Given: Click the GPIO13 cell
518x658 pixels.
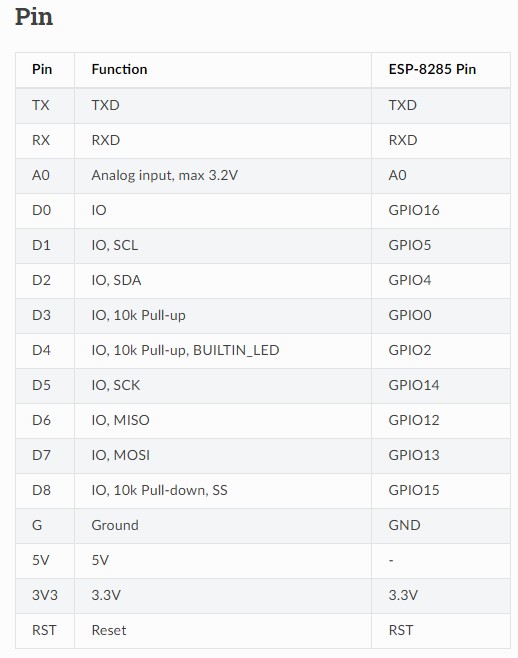Looking at the screenshot, I should coord(441,455).
